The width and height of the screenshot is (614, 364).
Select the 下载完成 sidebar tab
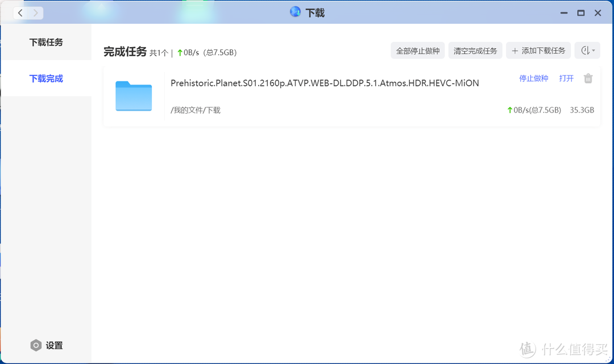pos(46,78)
